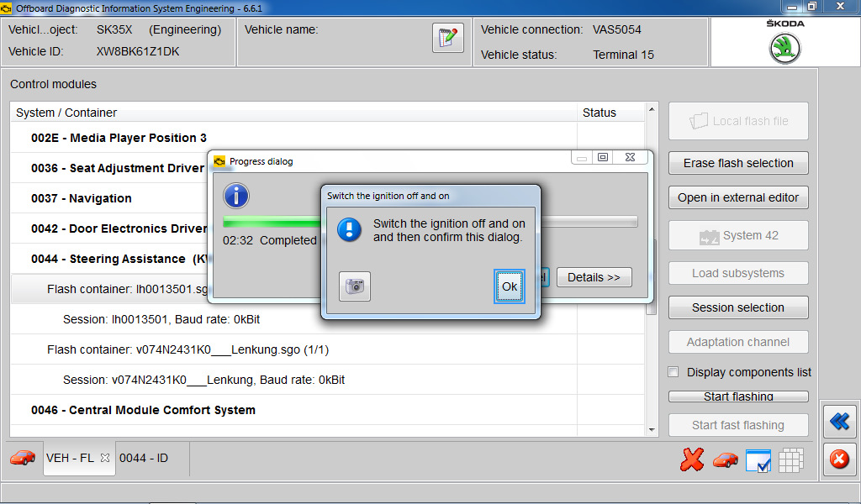Click Open in external editor button
Screen dimensions: 861x504
(738, 198)
